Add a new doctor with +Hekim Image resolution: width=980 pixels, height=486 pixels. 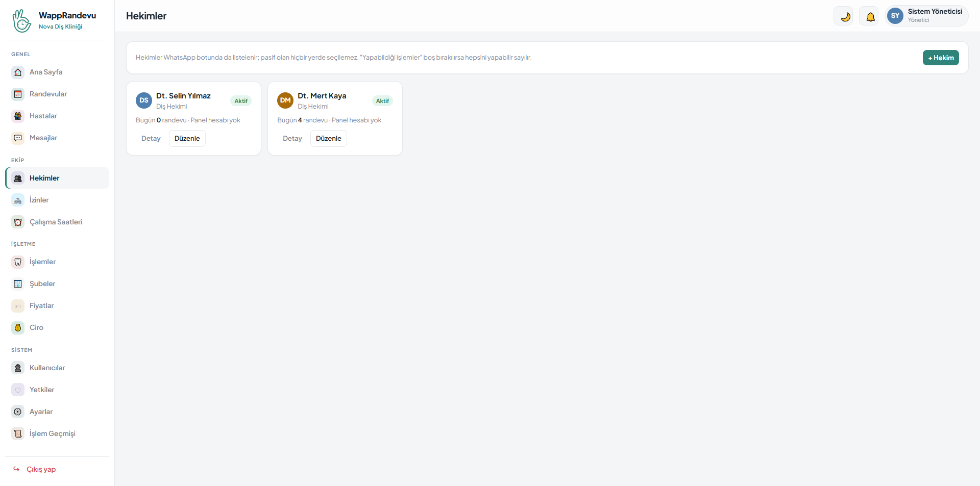[941, 58]
